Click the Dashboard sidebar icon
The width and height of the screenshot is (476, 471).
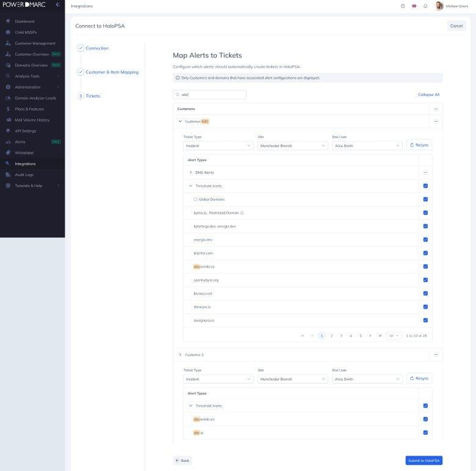pos(8,21)
